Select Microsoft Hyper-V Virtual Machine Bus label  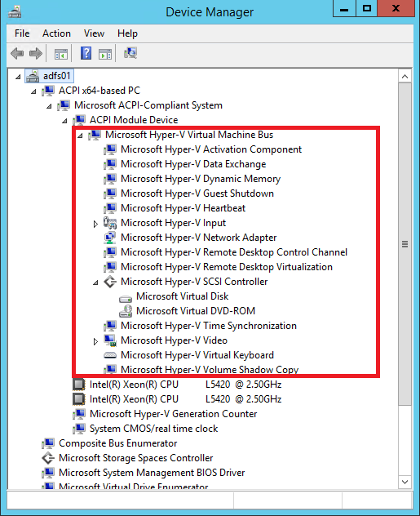189,135
